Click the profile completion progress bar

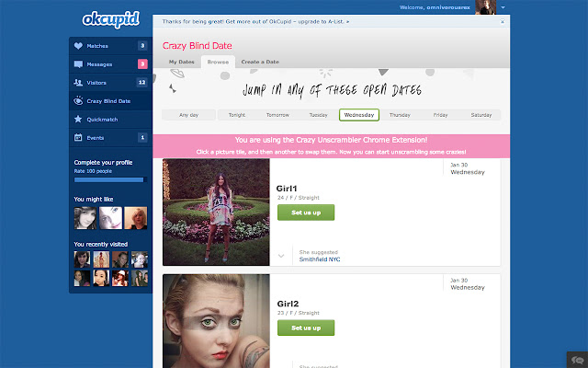coord(109,180)
